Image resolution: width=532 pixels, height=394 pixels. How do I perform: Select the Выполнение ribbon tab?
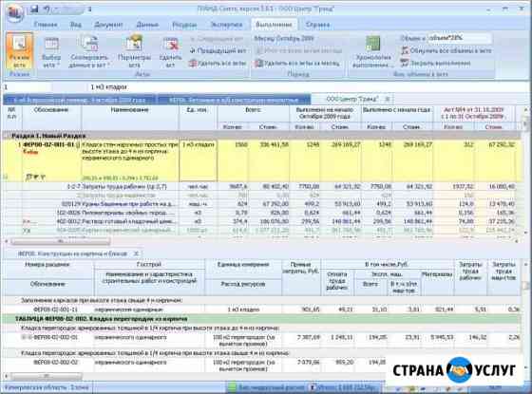coord(274,25)
